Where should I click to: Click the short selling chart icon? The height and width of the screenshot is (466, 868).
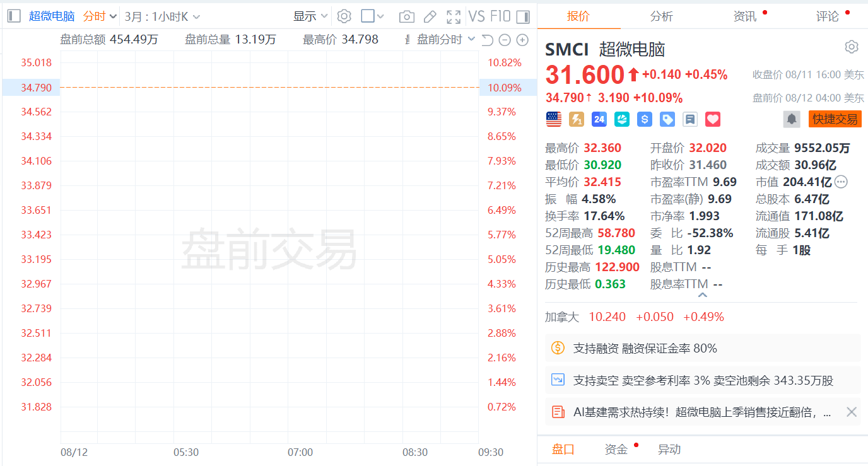click(x=558, y=380)
